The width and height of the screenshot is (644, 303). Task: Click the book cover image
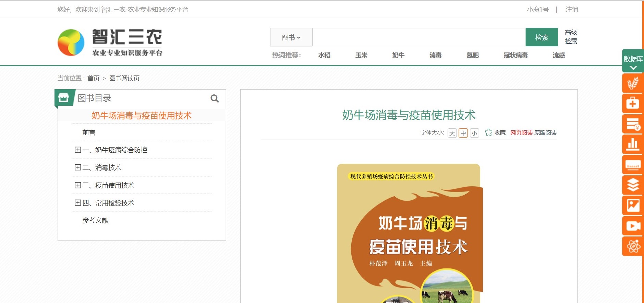410,233
